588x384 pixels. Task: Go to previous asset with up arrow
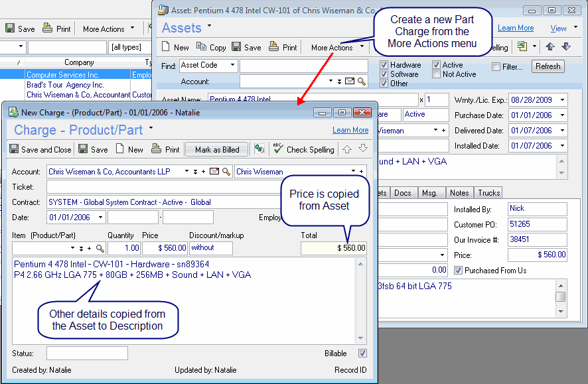(x=550, y=46)
